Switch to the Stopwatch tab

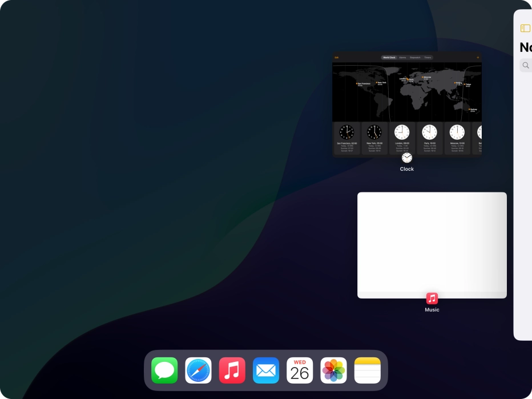coord(415,58)
